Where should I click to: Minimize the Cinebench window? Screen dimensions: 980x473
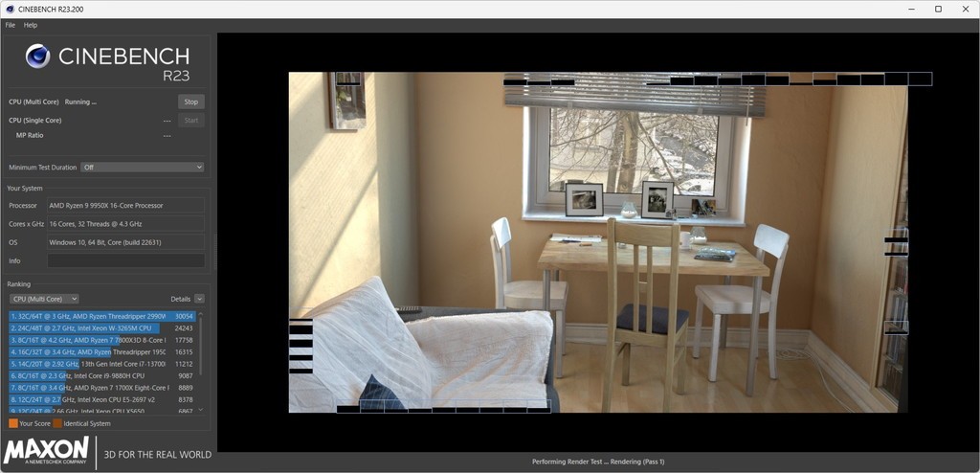(911, 9)
